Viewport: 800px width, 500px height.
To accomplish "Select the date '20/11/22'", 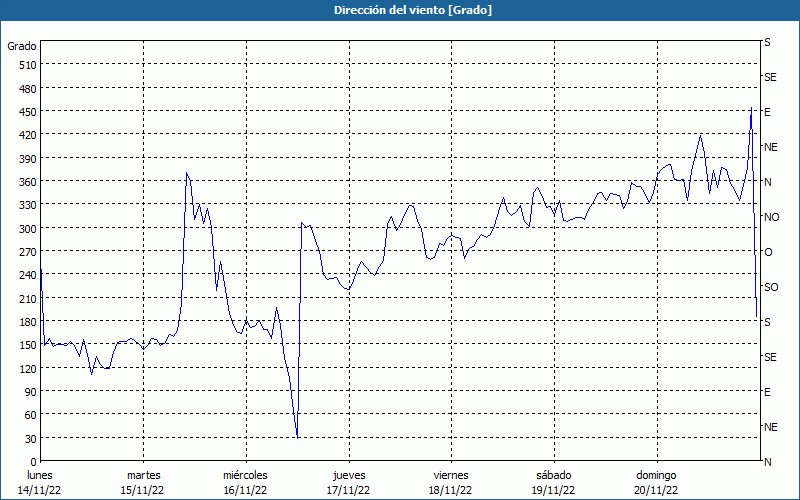I will pyautogui.click(x=656, y=490).
